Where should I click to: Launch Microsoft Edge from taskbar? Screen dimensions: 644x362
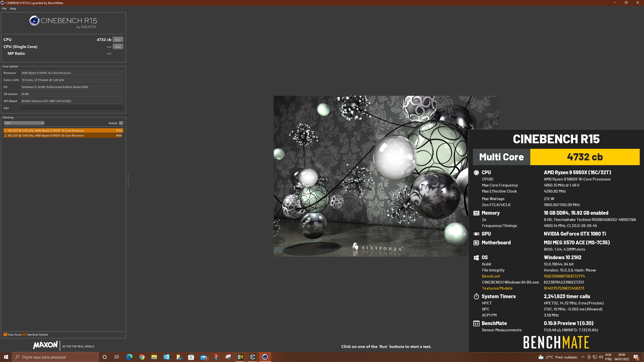(129, 357)
